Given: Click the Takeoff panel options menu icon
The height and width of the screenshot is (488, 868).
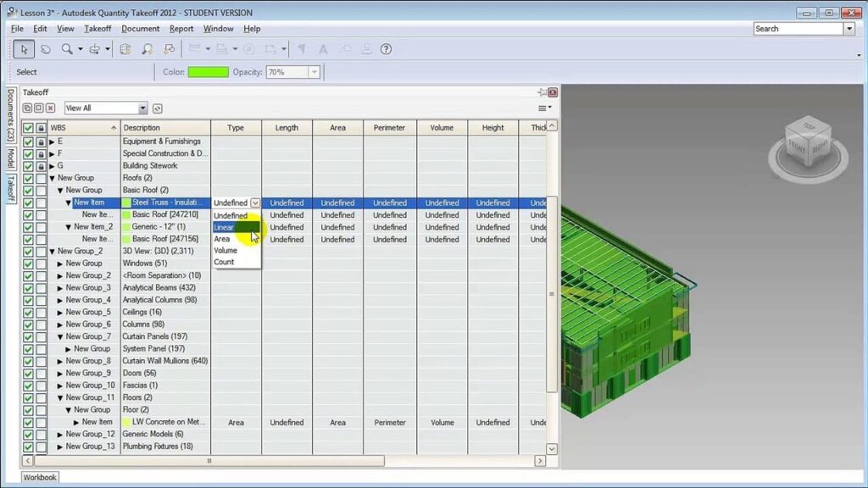Looking at the screenshot, I should [544, 108].
